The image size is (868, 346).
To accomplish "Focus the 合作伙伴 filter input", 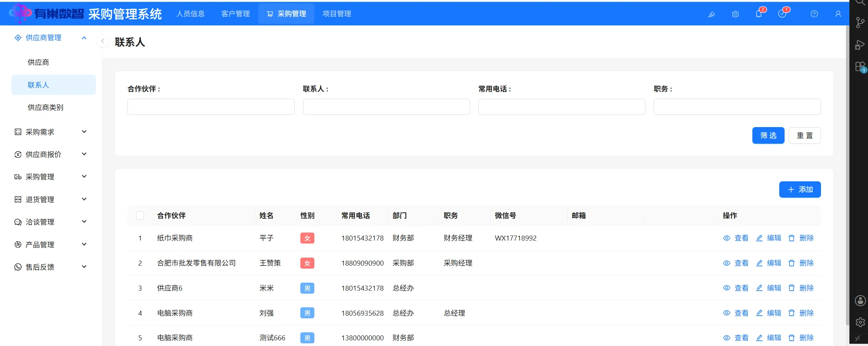I will (211, 107).
